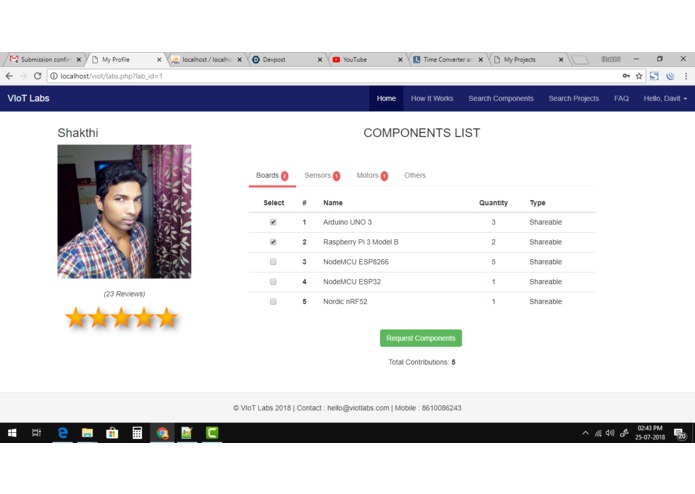
Task: Switch to the Sensors tab
Action: point(322,175)
